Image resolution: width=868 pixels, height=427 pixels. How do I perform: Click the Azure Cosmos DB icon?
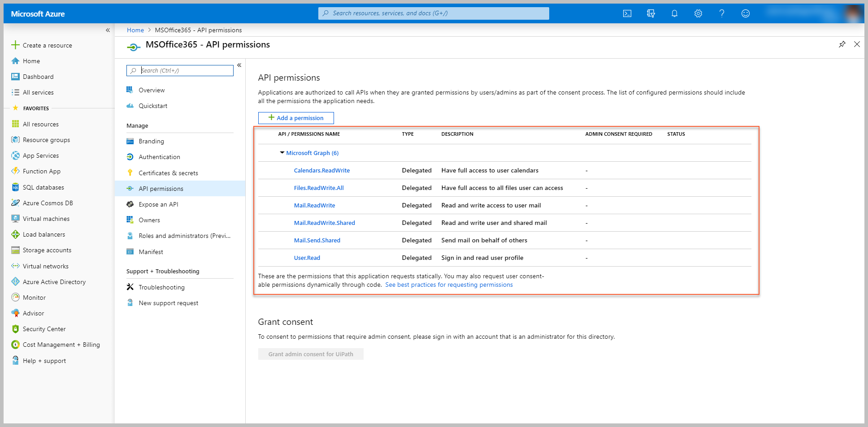(15, 203)
